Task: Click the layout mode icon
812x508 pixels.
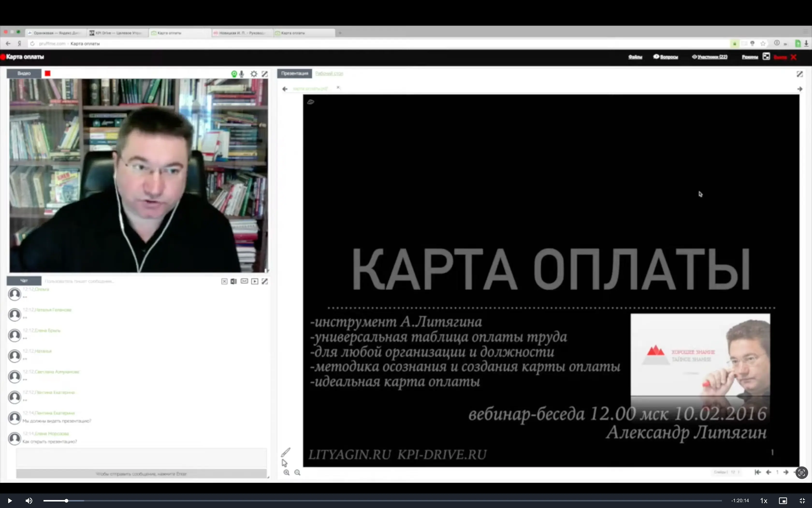Action: click(766, 56)
